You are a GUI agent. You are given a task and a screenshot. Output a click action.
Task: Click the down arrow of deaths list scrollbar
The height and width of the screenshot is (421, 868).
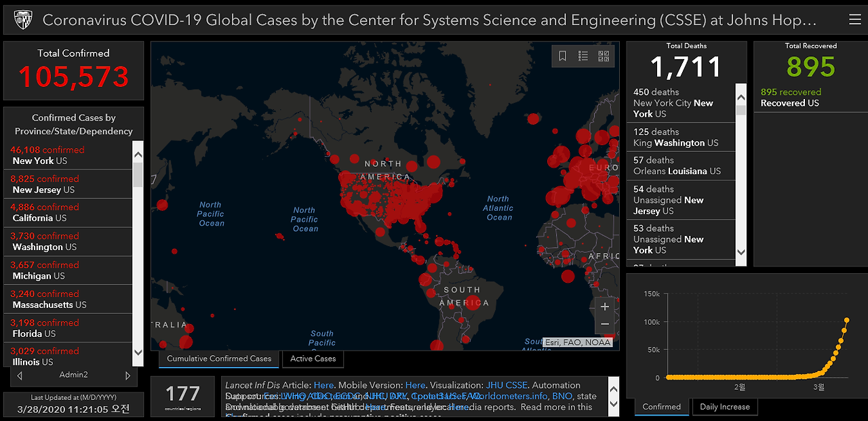coord(741,252)
